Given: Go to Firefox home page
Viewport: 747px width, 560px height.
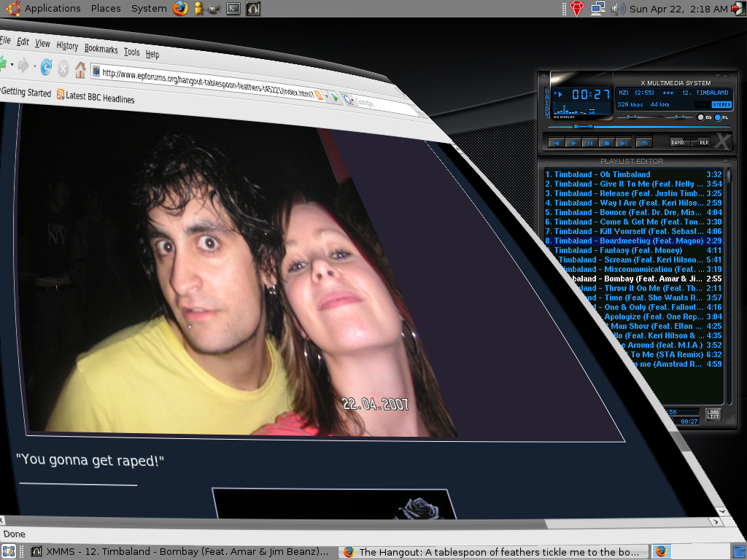Looking at the screenshot, I should 80,71.
